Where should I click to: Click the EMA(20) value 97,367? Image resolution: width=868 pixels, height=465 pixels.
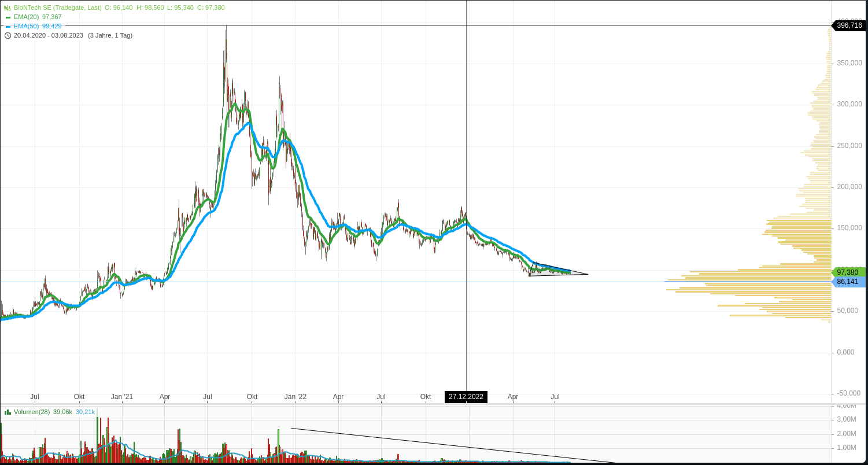tap(52, 17)
